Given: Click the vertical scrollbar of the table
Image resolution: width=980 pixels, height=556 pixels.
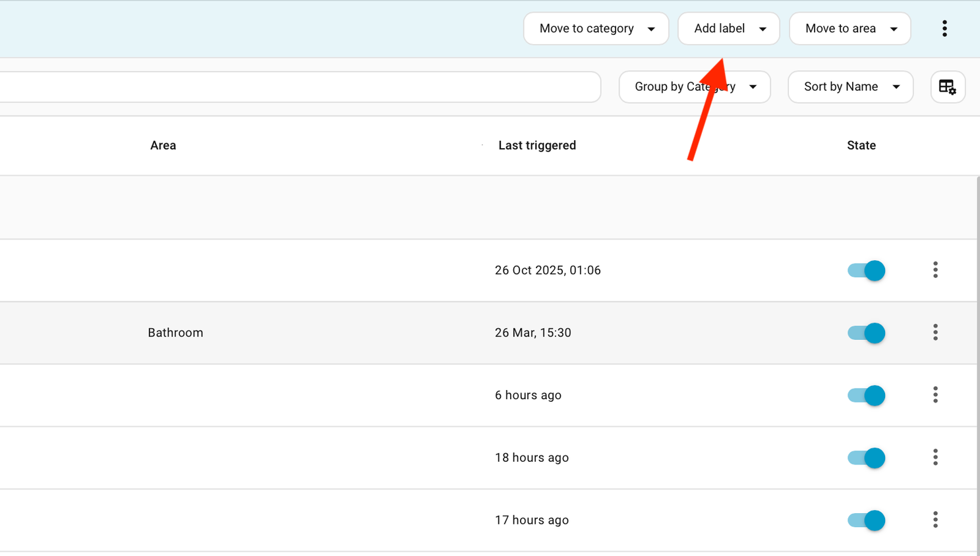Looking at the screenshot, I should point(978,366).
